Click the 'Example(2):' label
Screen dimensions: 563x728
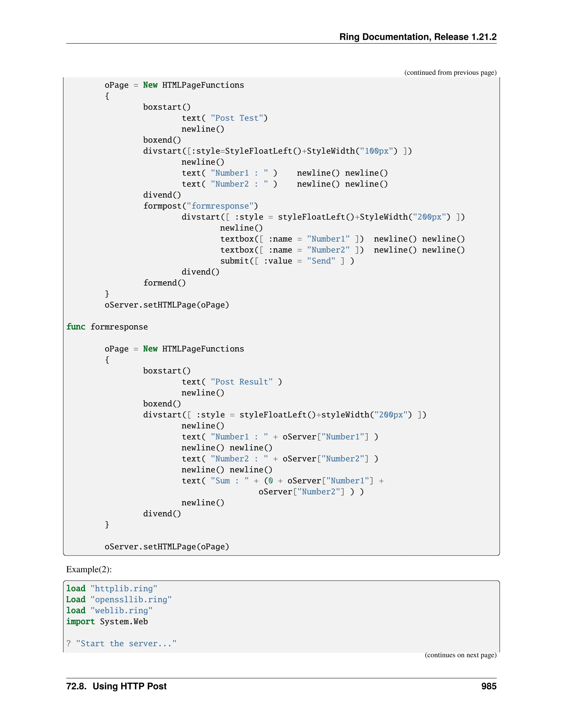tap(89, 569)
